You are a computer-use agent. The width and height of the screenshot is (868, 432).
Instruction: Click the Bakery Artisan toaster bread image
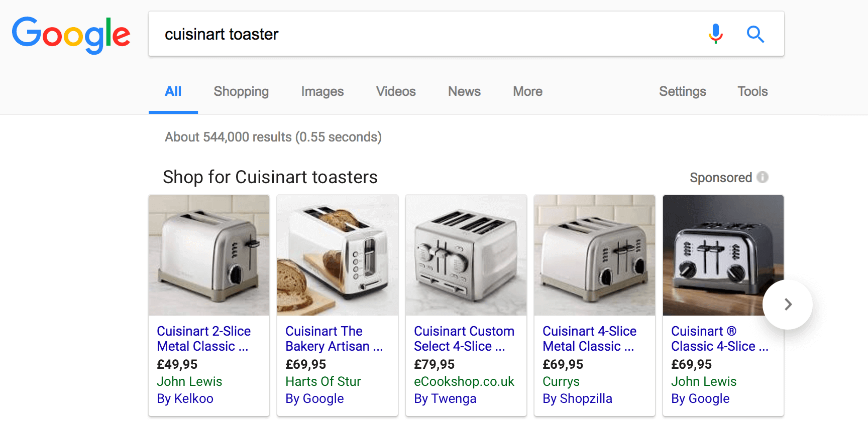click(338, 255)
